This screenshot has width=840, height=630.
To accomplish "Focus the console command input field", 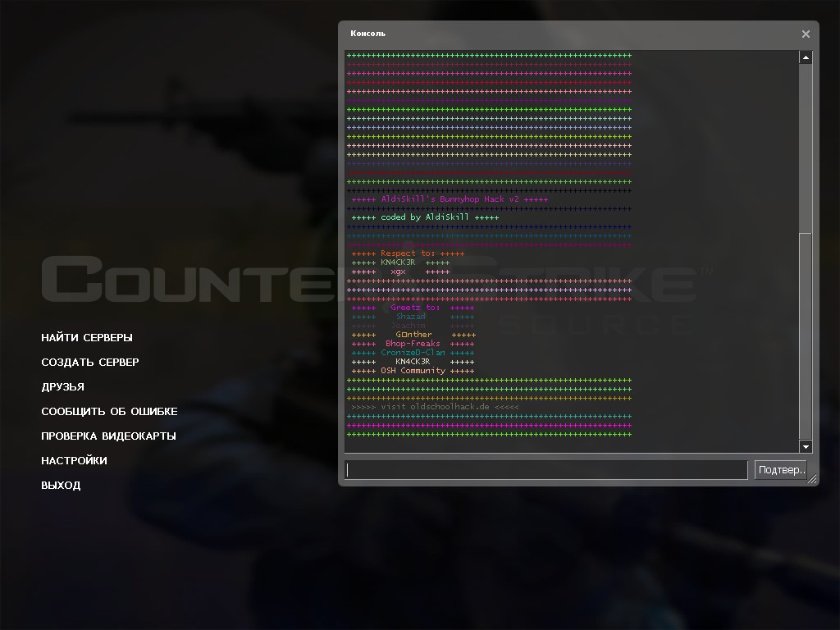I will [x=546, y=470].
